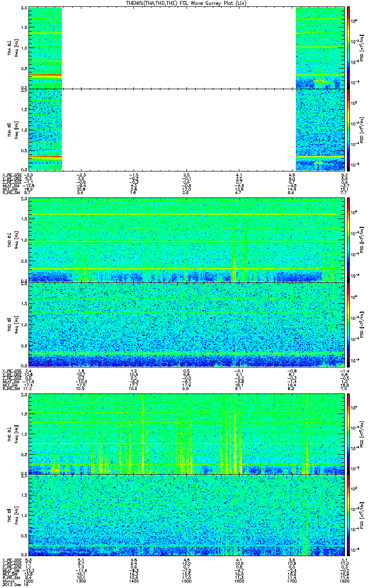Click the 1800 time tick label
Viewport: 368px width, 588px height.
pyautogui.click(x=344, y=581)
